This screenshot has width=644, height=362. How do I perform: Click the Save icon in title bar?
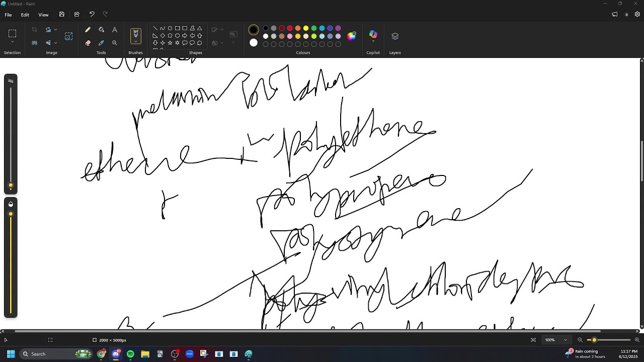coord(62,15)
